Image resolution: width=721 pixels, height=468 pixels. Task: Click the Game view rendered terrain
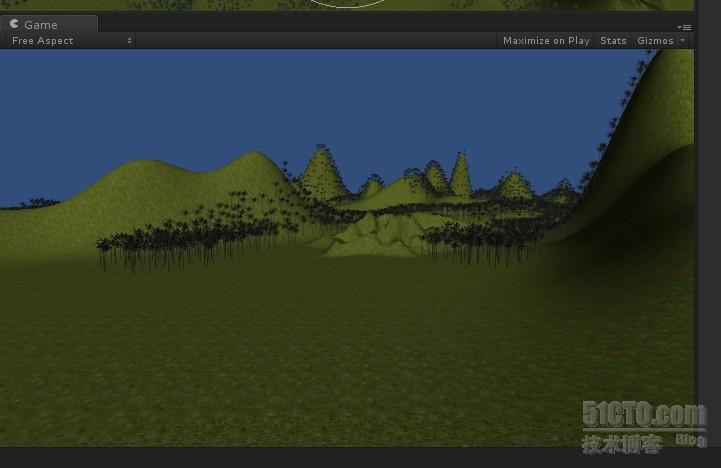347,248
